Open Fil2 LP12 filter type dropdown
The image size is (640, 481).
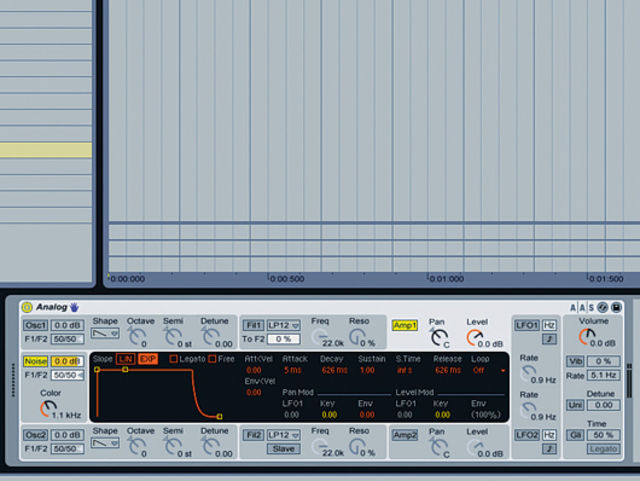tap(284, 435)
